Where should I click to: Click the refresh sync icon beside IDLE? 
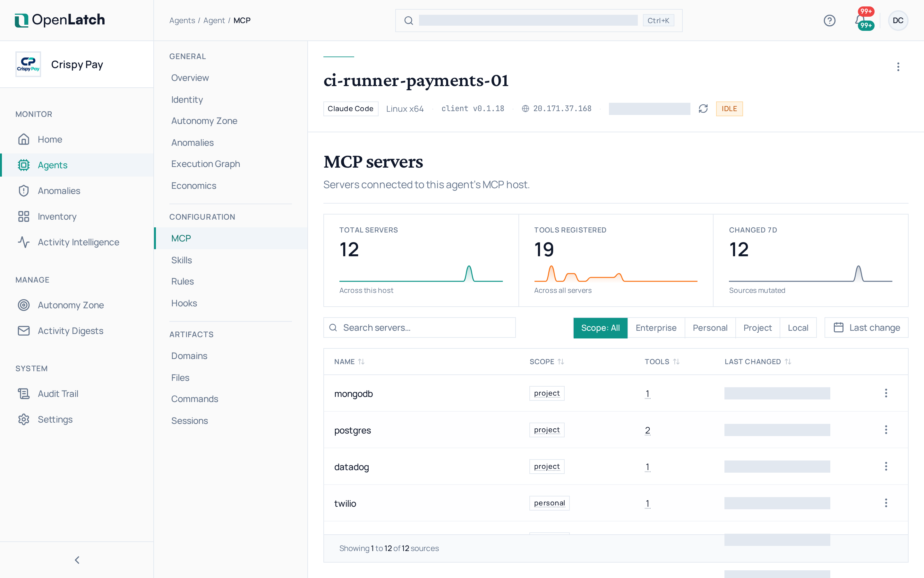click(703, 109)
